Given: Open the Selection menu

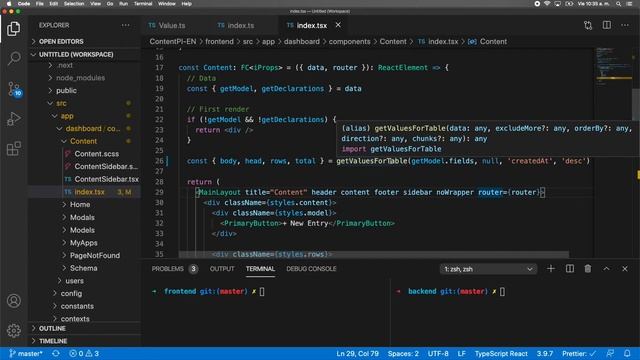Looking at the screenshot, I should click(x=73, y=4).
